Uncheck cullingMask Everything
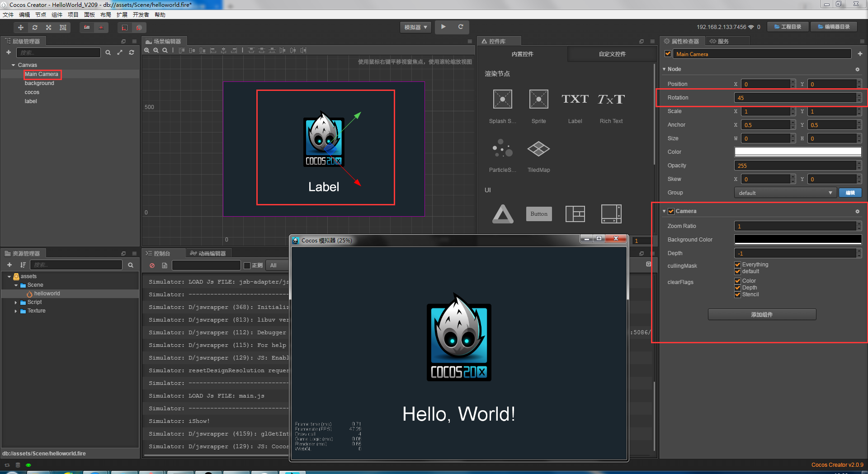Image resolution: width=868 pixels, height=474 pixels. [x=738, y=265]
